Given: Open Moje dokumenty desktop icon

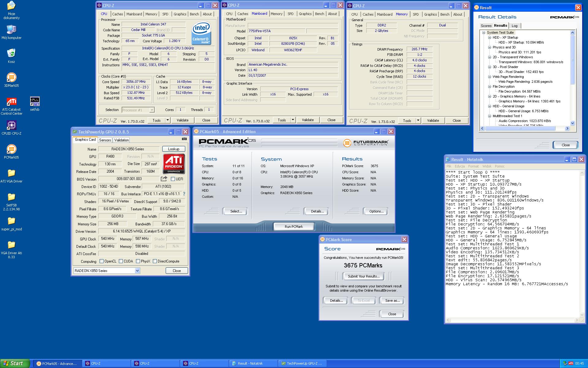Looking at the screenshot, I should click(11, 10).
